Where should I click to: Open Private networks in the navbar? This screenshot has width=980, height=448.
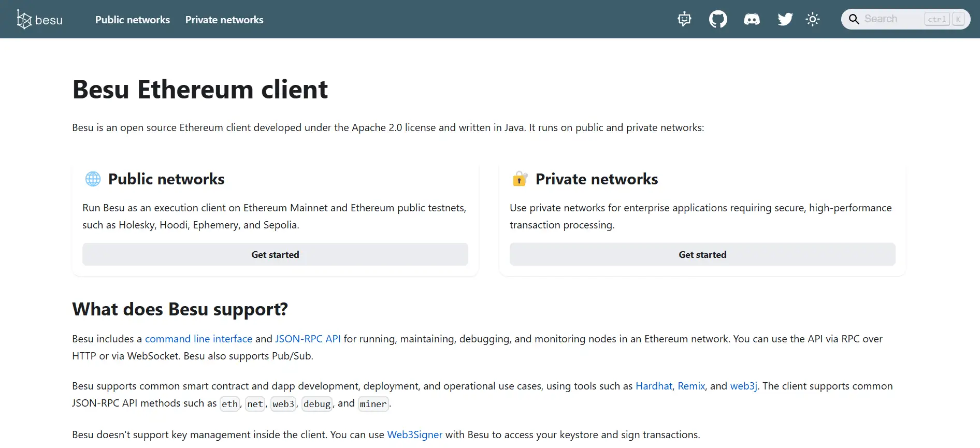pos(224,20)
